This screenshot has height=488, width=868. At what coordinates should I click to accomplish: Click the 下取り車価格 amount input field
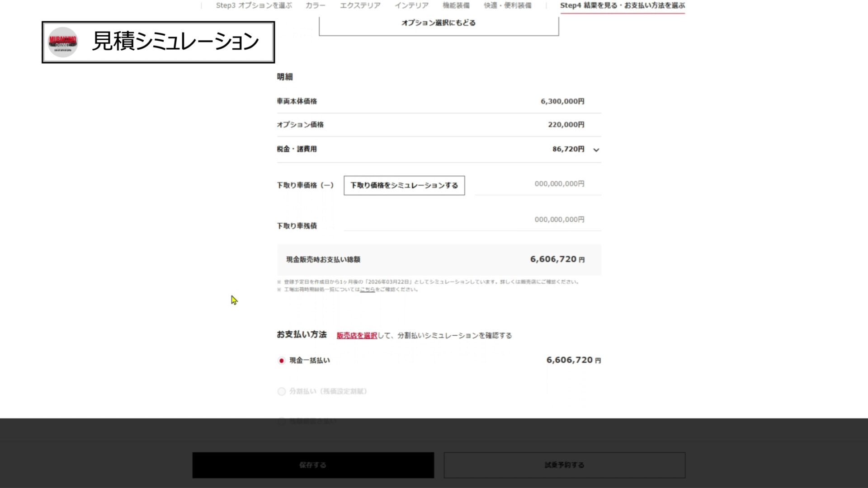537,184
